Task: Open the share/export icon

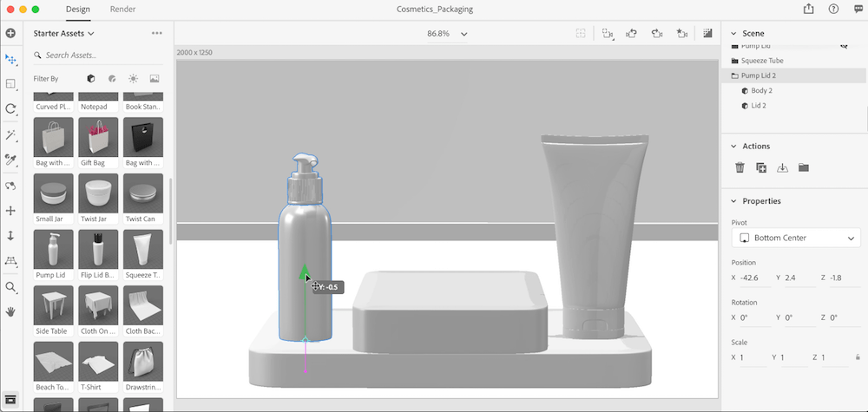Action: point(809,9)
